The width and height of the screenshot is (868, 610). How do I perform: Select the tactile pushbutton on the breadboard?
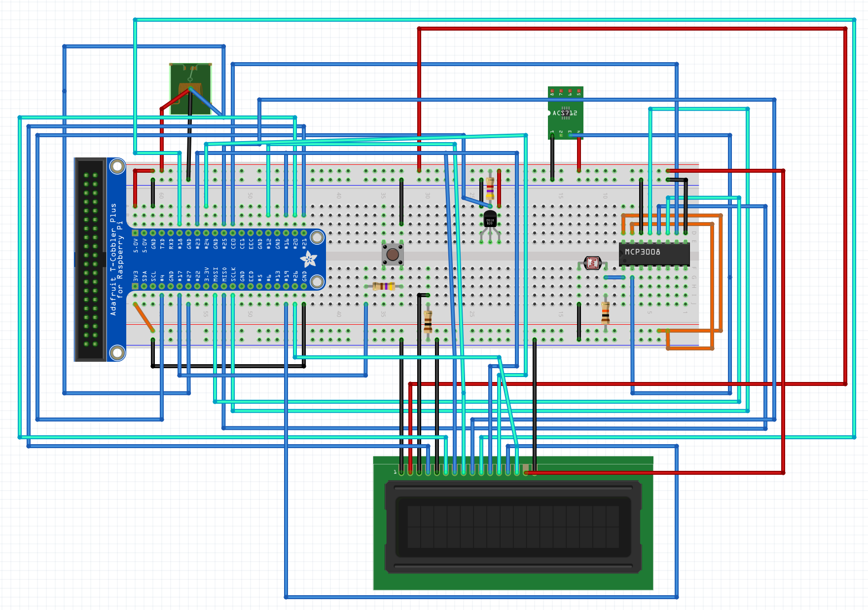coord(393,254)
